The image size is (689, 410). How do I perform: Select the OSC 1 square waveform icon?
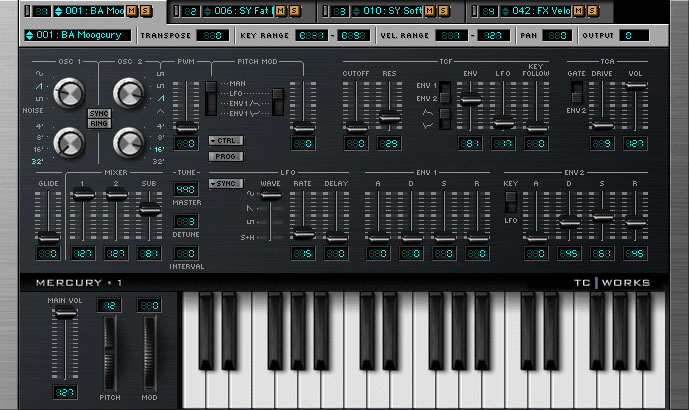[x=40, y=98]
